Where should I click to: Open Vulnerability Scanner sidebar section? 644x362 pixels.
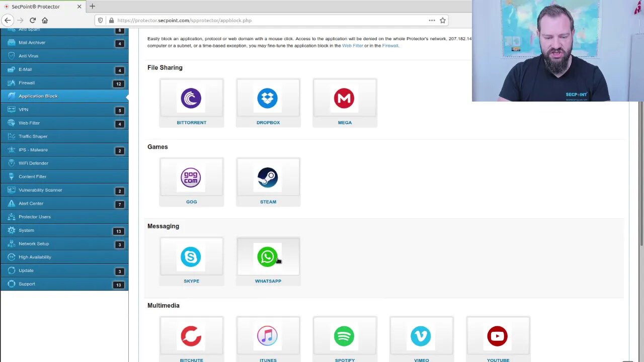coord(64,190)
